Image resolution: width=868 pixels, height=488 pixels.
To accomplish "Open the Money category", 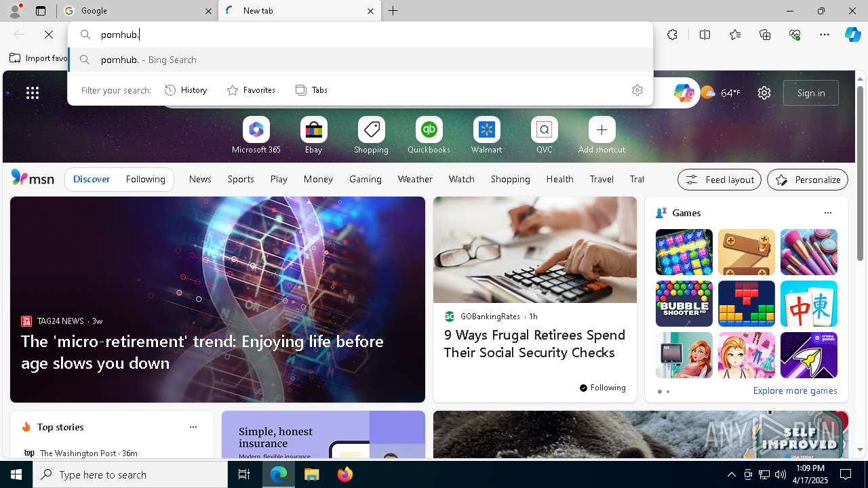I will [318, 179].
